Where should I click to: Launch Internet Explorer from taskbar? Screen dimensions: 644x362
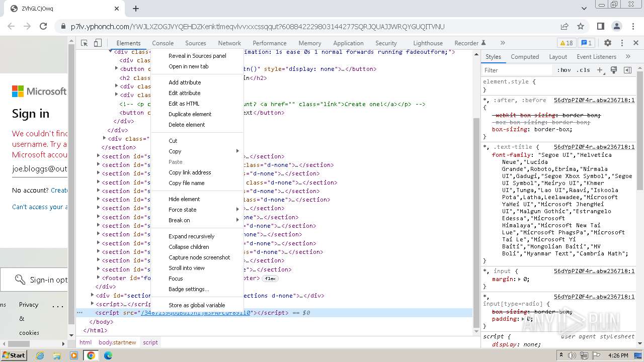[40, 355]
